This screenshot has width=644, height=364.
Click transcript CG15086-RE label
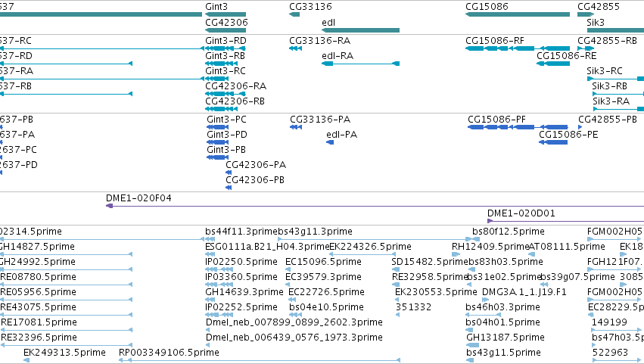pos(566,56)
